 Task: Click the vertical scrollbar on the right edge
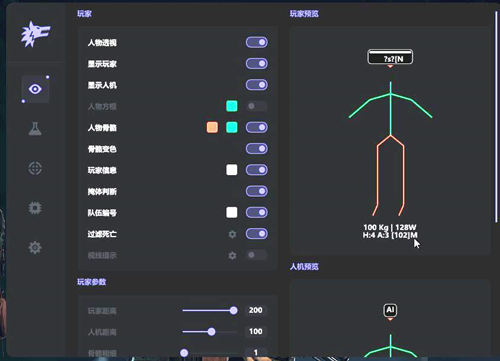click(x=496, y=117)
